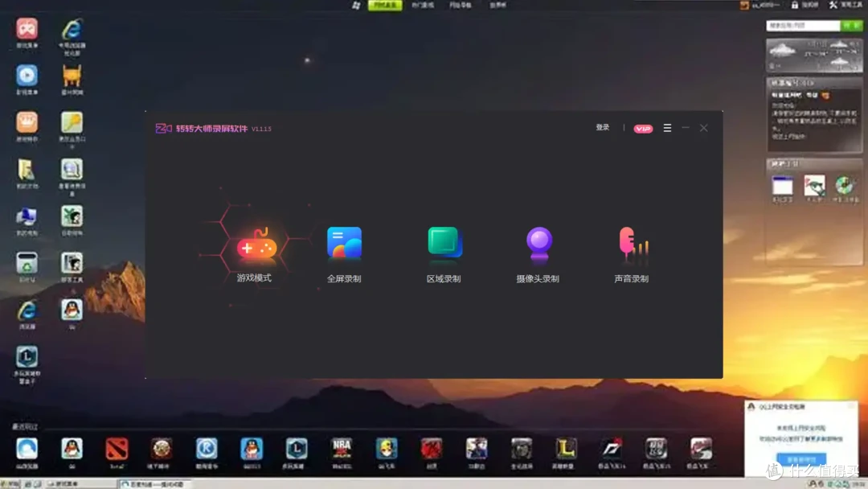Open the recorder's hamburger menu

(667, 128)
